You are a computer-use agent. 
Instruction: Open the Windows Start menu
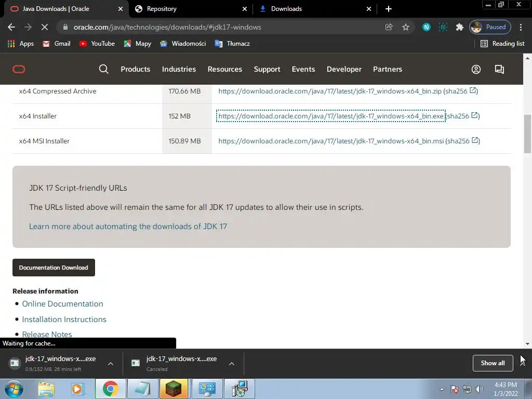coord(14,389)
